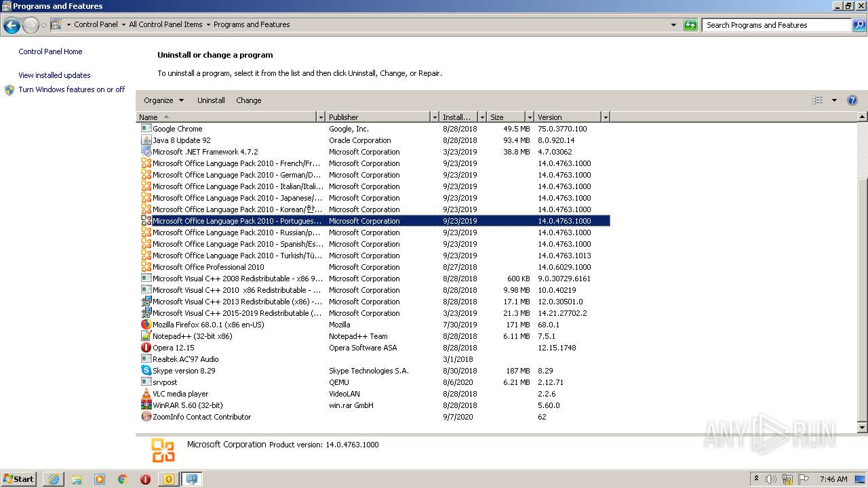The width and height of the screenshot is (868, 488).
Task: Go back with the Back arrow
Action: pos(12,26)
